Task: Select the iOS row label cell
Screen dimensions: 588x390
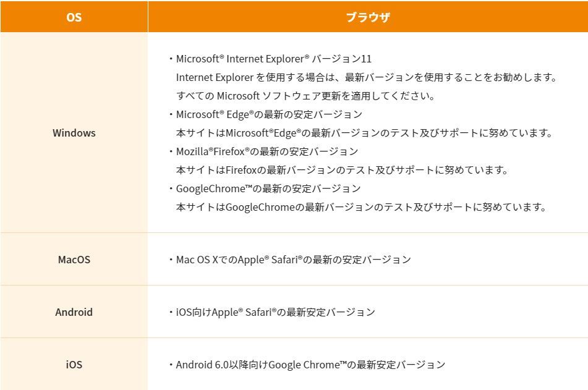Action: (74, 365)
